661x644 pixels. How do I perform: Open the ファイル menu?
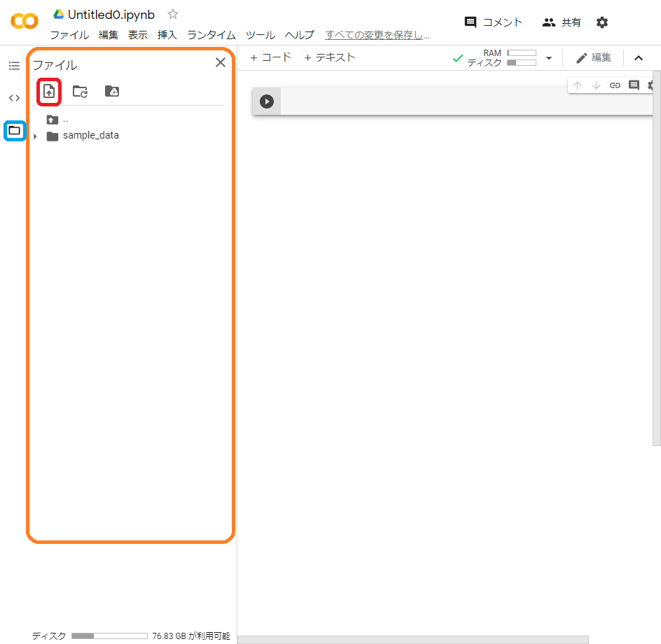[69, 35]
